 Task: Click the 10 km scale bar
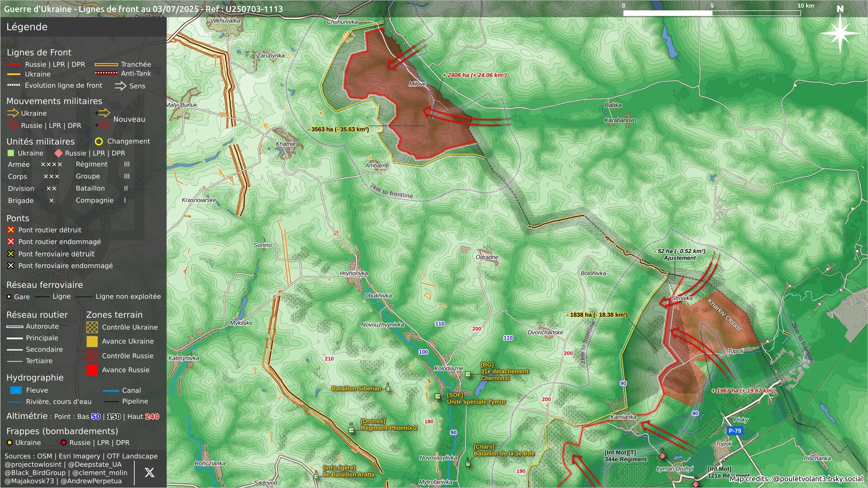[x=712, y=13]
